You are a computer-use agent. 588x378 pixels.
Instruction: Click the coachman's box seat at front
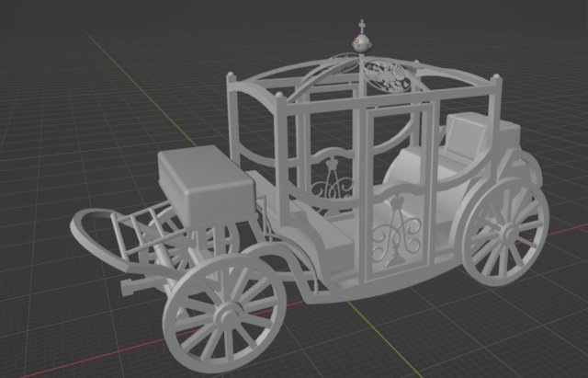pos(206,184)
